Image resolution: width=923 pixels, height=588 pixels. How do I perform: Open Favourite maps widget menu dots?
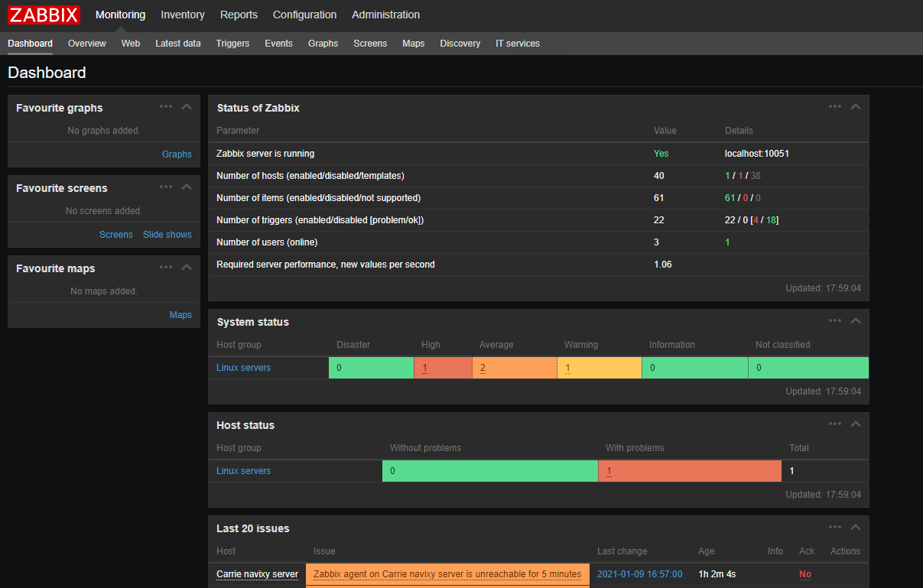(166, 267)
